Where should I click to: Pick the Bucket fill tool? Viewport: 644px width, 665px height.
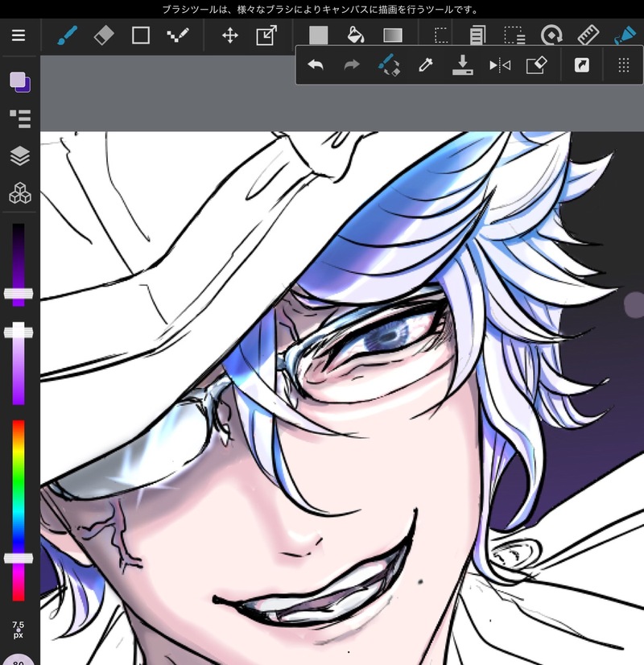(356, 35)
